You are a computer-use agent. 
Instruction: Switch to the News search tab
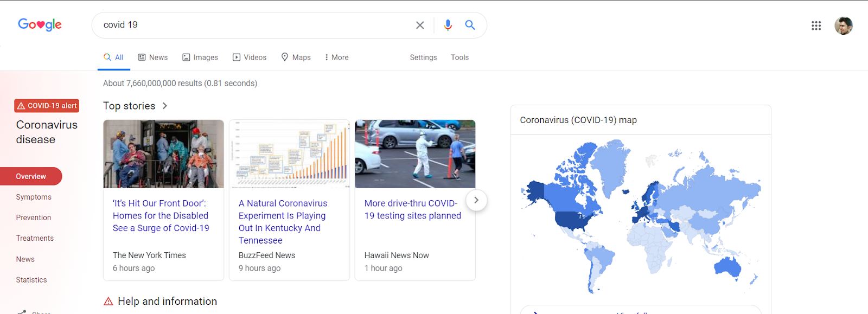[x=153, y=57]
